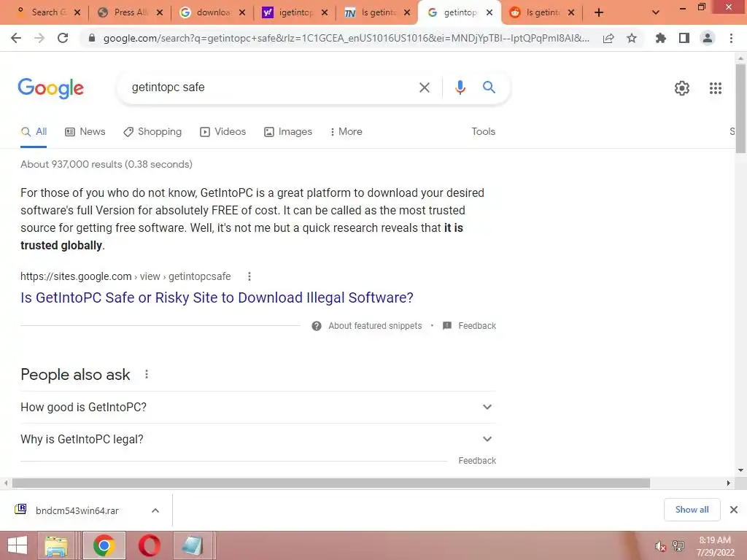Submit search with the magnifier icon
747x560 pixels.
coord(489,87)
